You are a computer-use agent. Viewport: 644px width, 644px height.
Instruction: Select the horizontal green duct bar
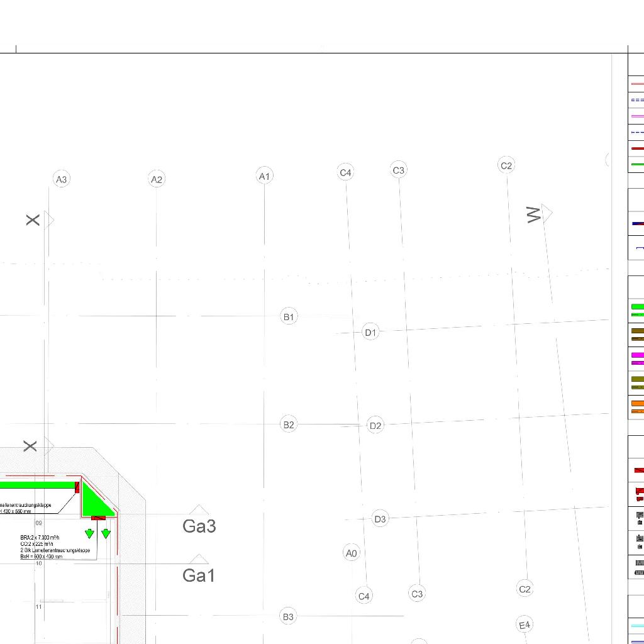coord(37,485)
